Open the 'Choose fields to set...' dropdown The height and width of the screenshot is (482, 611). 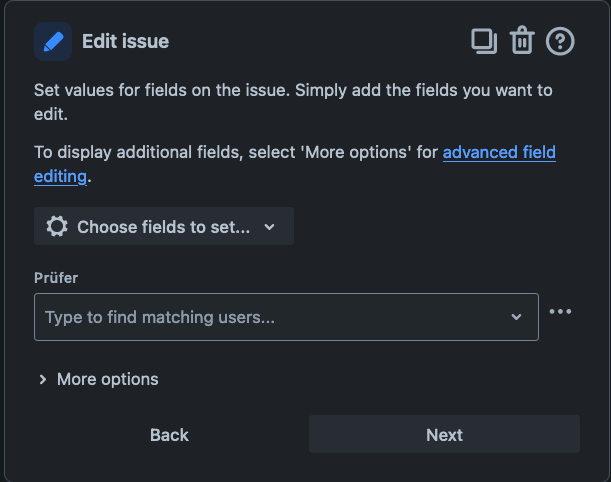pos(164,227)
